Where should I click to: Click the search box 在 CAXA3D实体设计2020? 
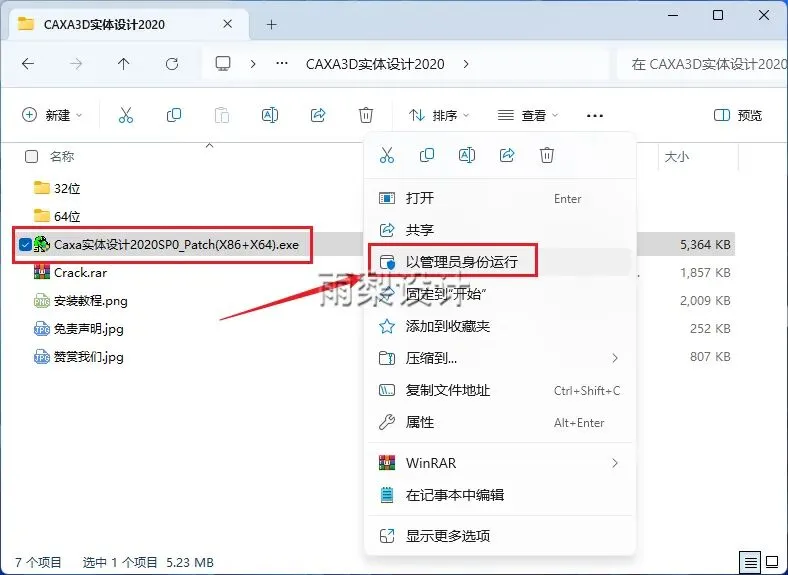[703, 64]
